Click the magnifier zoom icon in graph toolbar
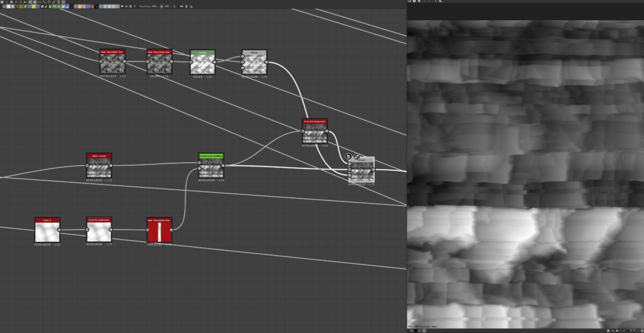The height and width of the screenshot is (333, 644). (x=21, y=2)
